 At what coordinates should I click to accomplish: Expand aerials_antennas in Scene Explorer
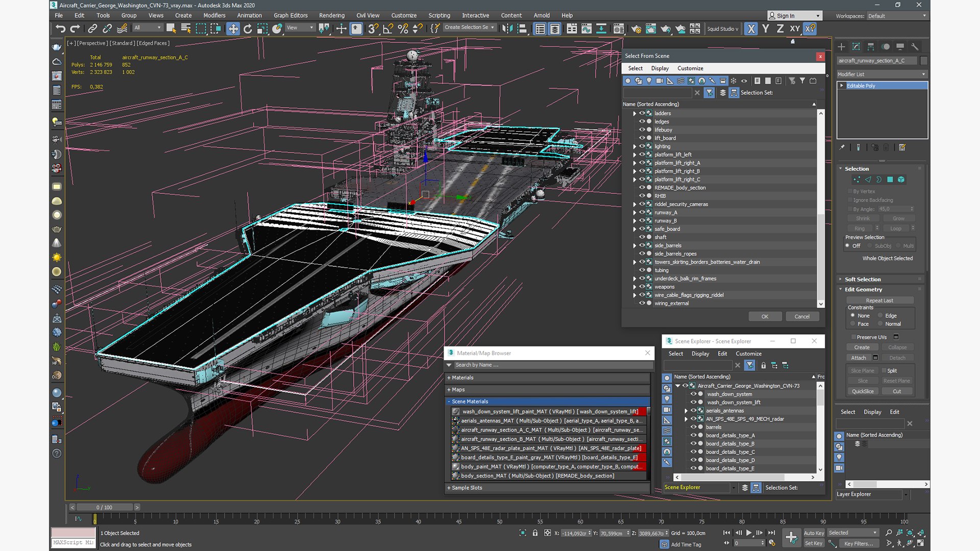coord(686,411)
